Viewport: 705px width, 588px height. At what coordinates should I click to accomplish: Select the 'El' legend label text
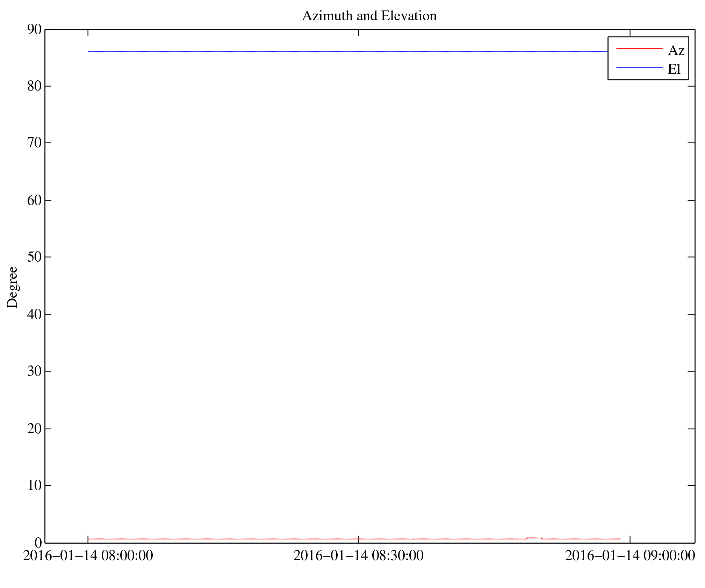click(x=674, y=69)
